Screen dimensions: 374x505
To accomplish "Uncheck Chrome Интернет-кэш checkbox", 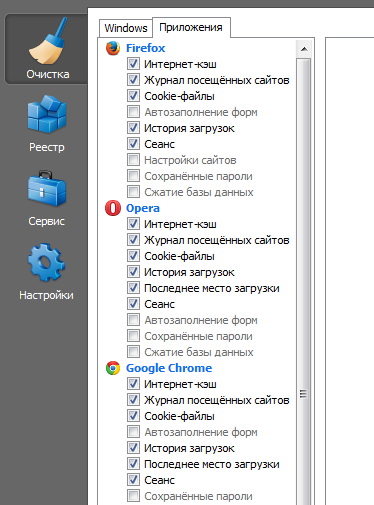I will [x=133, y=384].
